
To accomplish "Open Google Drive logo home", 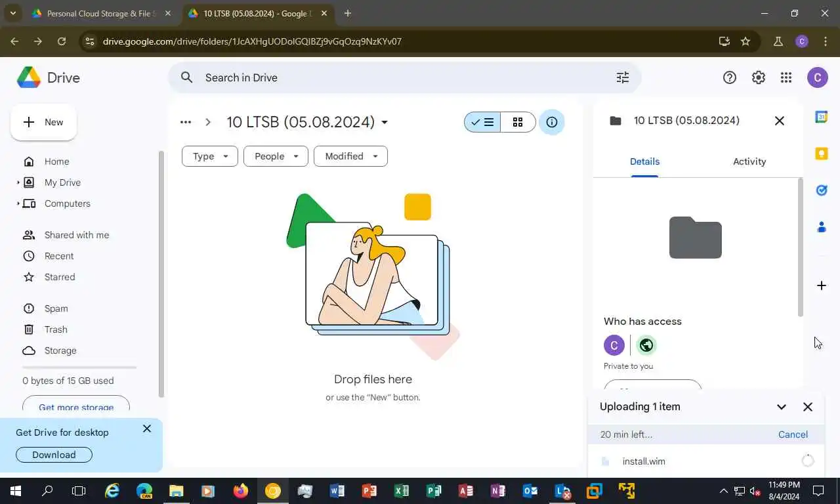I will click(x=49, y=77).
